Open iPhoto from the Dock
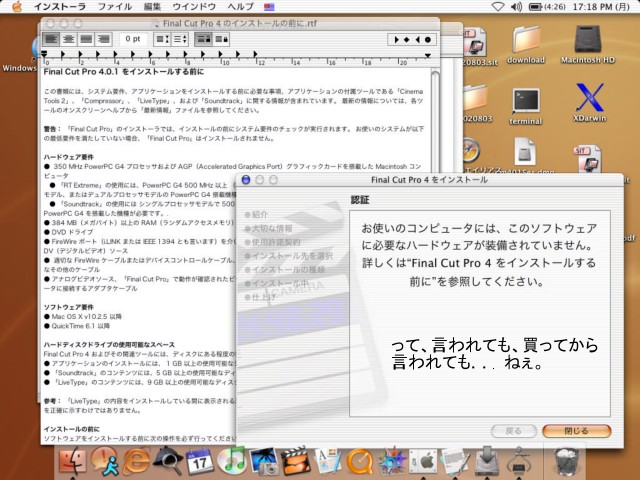Screen dimensions: 640x480 click(x=263, y=460)
